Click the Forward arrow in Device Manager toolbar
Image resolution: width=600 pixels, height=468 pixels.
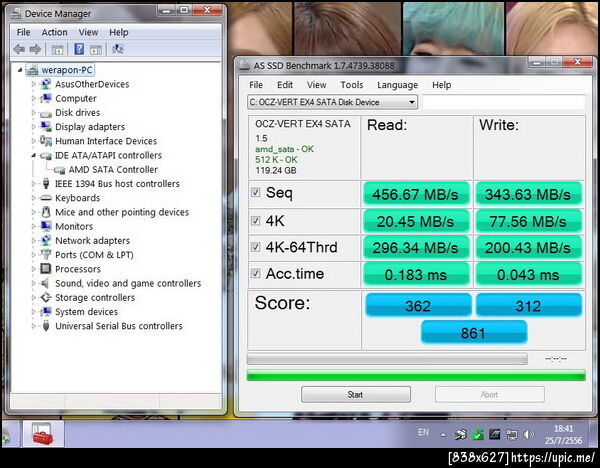[x=35, y=49]
